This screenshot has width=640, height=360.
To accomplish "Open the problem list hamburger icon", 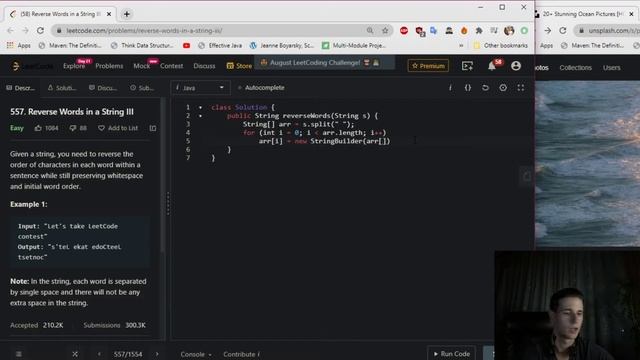I will (x=19, y=354).
